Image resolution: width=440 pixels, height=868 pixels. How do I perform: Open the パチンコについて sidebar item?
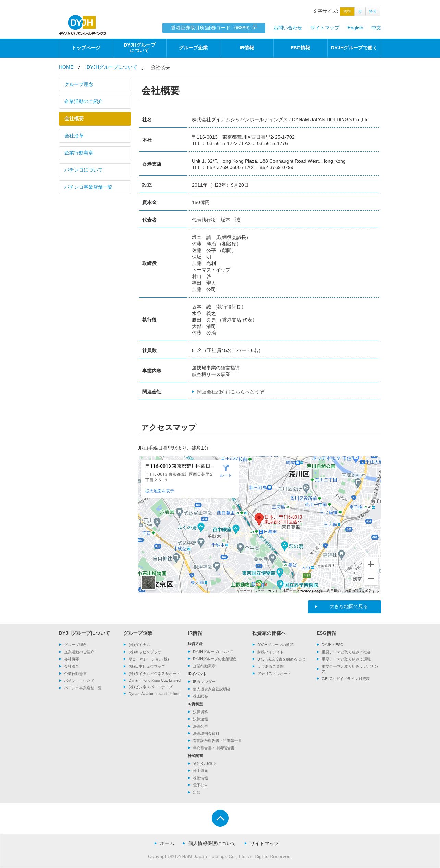(x=95, y=170)
